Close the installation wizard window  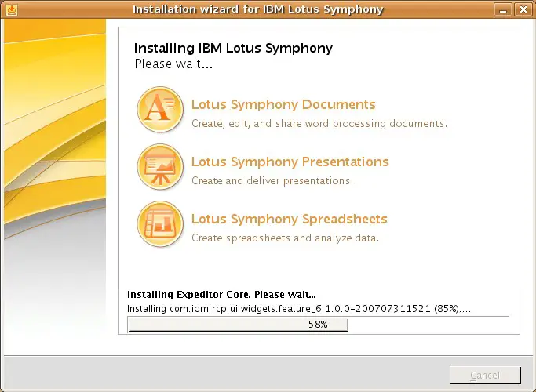pos(523,9)
